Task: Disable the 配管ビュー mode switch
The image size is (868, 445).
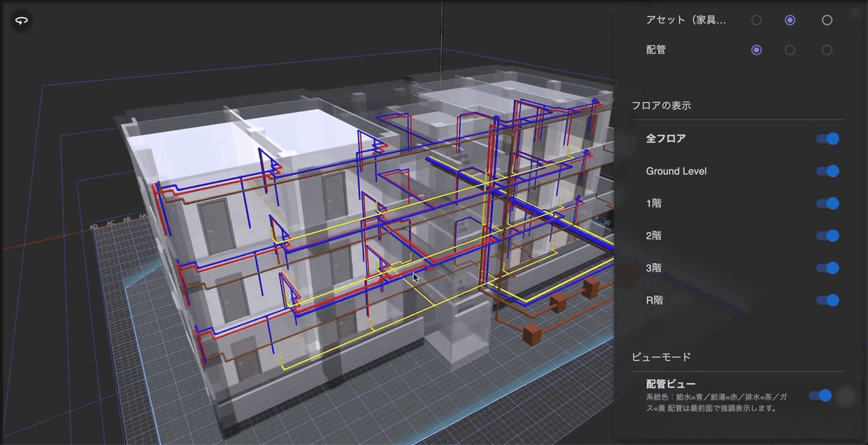Action: click(x=821, y=395)
